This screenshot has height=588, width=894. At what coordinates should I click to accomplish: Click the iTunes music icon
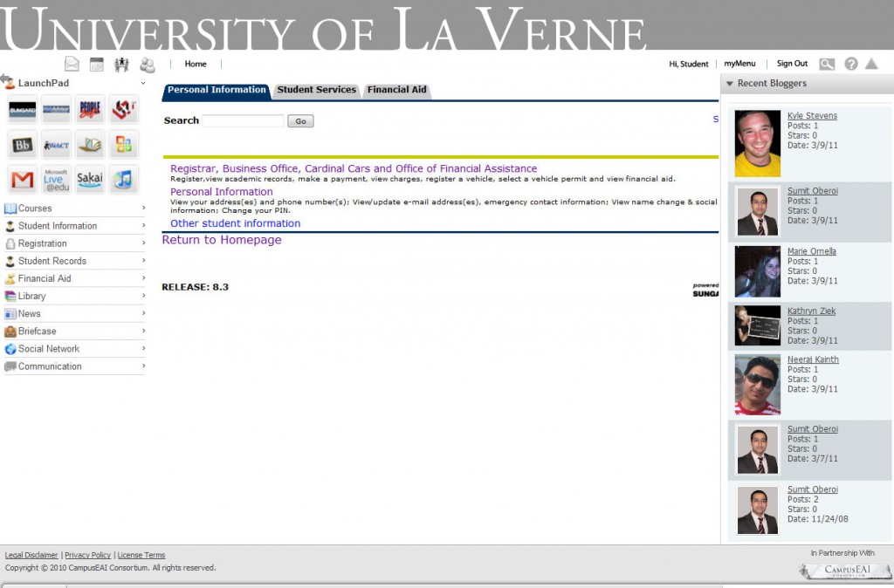(x=123, y=180)
